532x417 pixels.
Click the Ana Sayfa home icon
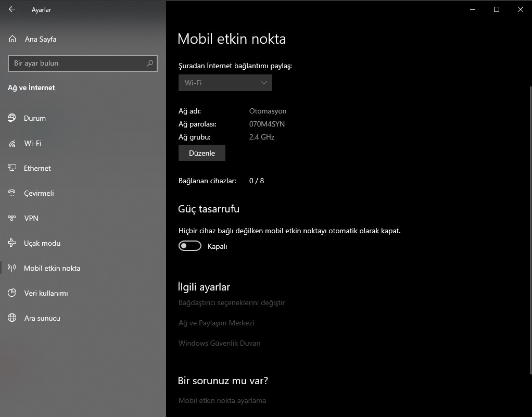12,39
